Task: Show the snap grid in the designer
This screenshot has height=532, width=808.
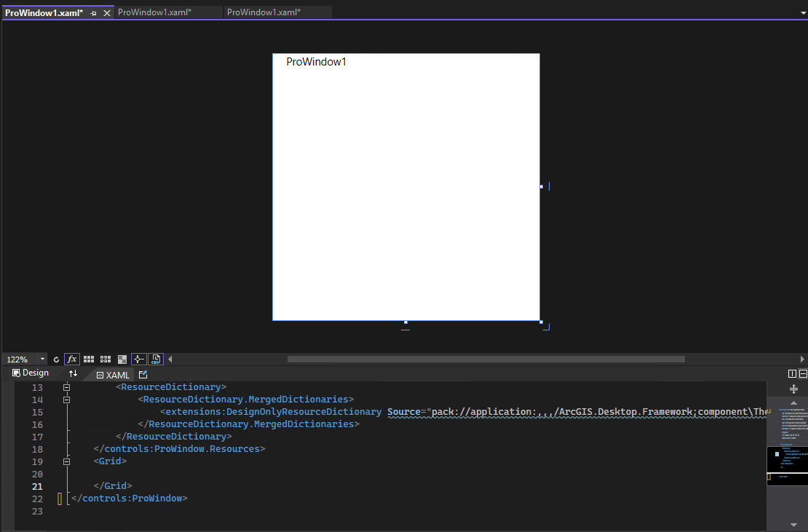Action: [x=88, y=358]
